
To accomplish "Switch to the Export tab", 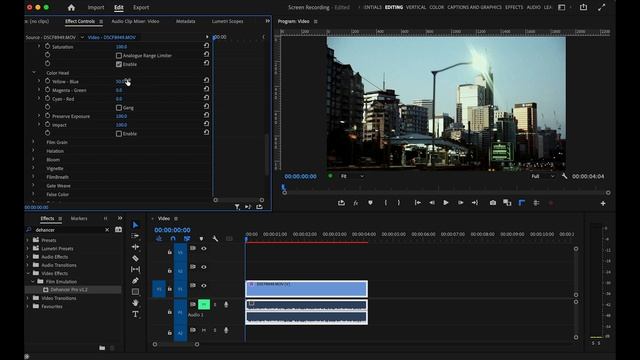I will tap(141, 7).
